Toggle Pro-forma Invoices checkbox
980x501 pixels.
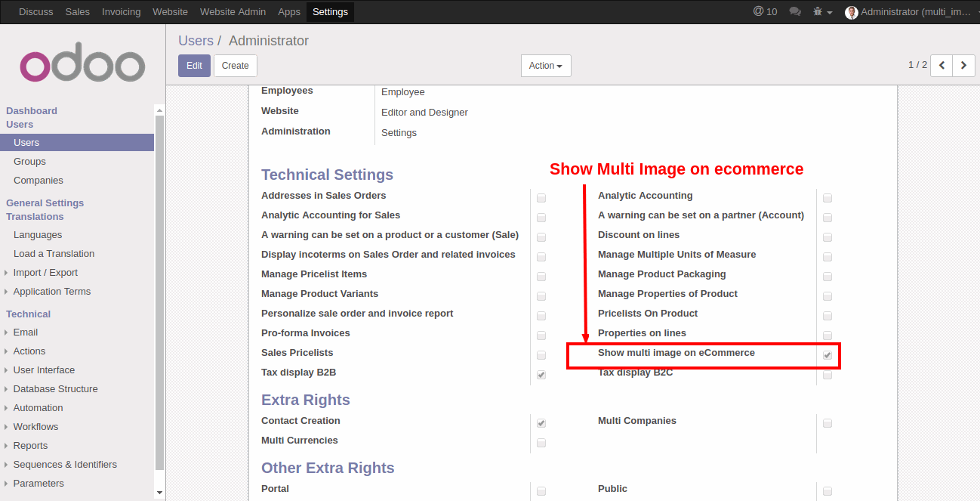[x=541, y=336]
